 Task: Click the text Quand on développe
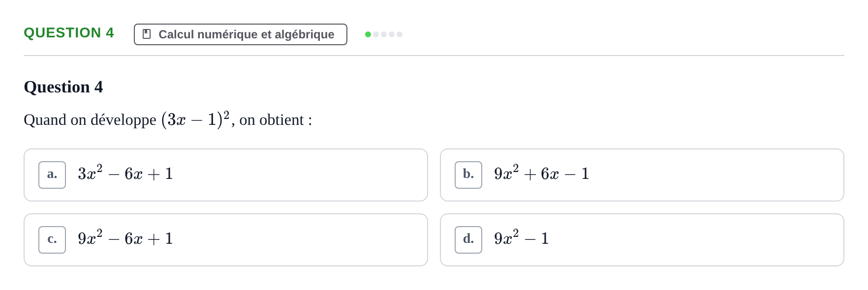click(x=90, y=120)
